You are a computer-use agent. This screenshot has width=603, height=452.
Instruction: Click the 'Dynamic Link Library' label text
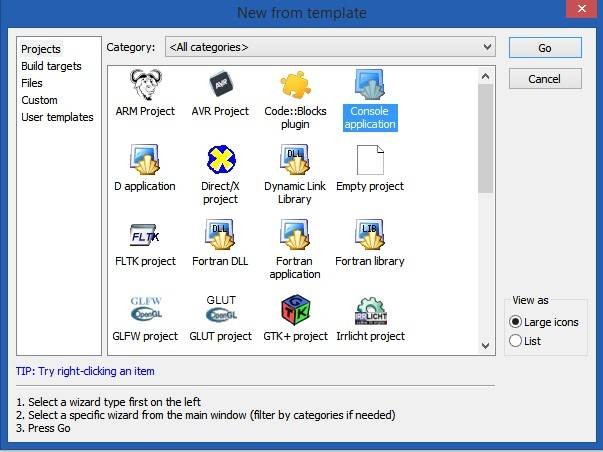point(295,193)
